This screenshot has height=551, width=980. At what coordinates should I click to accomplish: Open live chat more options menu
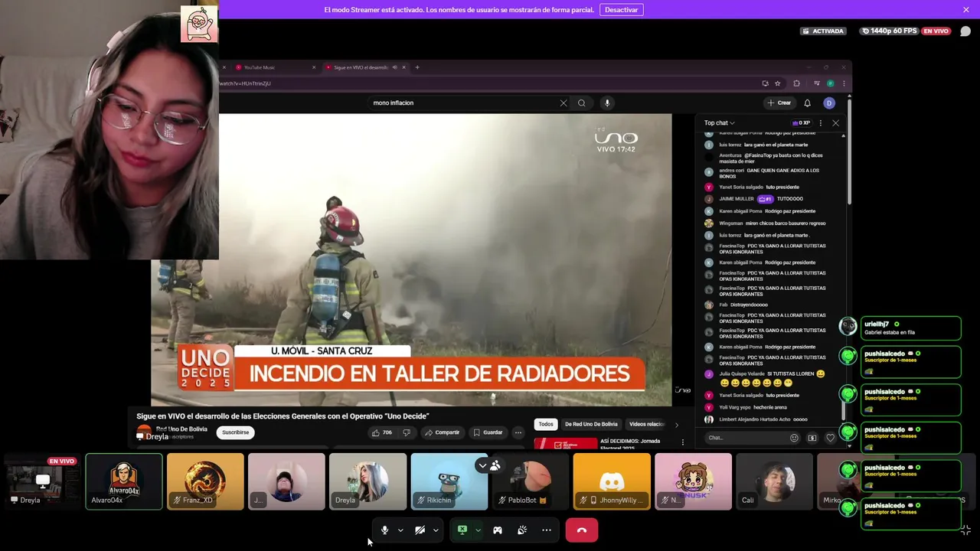coord(821,123)
